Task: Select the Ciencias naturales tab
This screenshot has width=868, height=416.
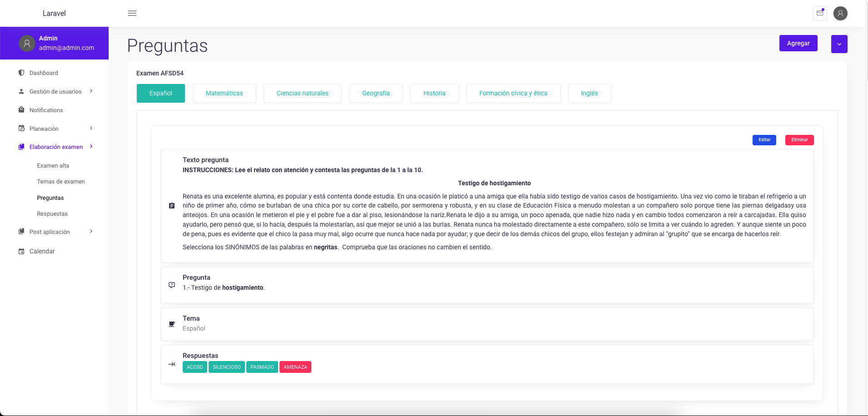Action: (x=302, y=93)
